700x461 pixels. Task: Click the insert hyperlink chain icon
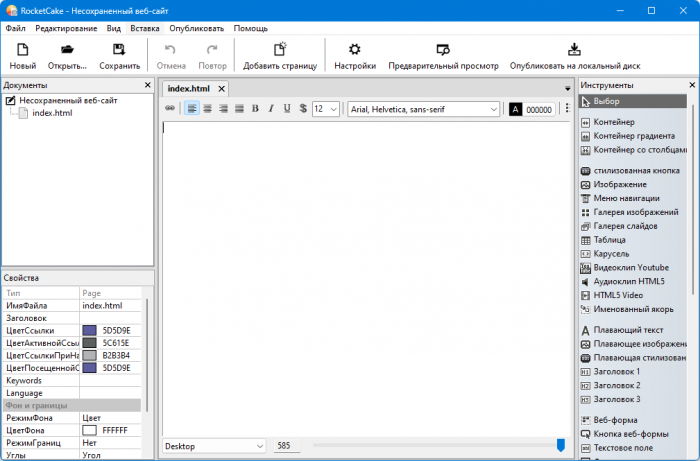pyautogui.click(x=170, y=109)
